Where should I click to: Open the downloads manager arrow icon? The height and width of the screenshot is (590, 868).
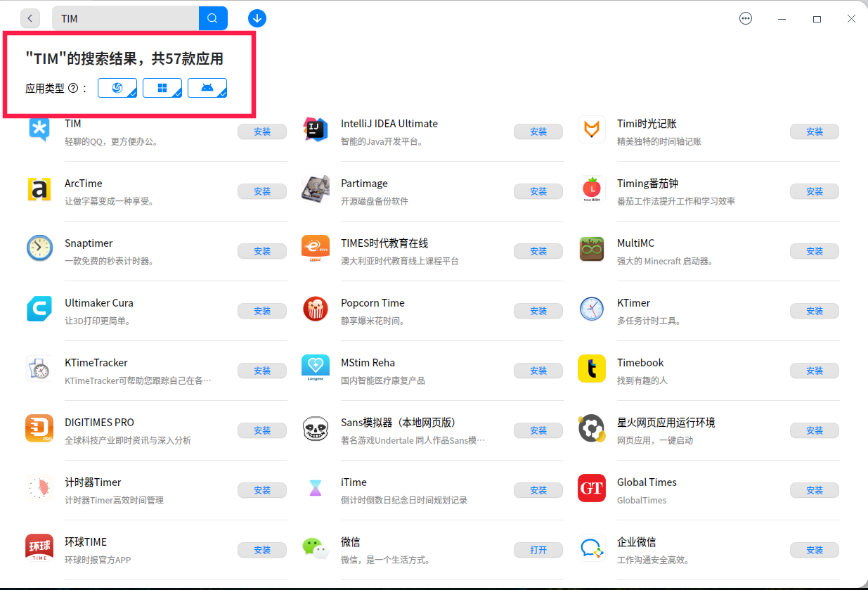pyautogui.click(x=257, y=18)
